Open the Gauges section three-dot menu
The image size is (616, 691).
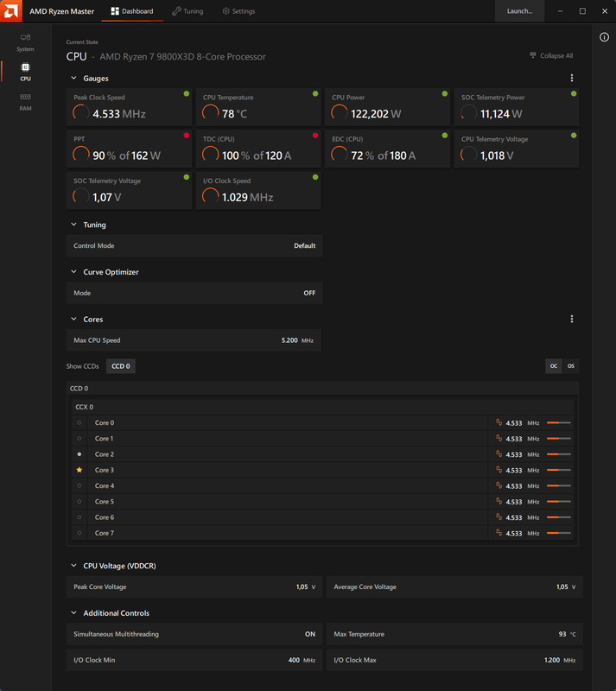[572, 79]
